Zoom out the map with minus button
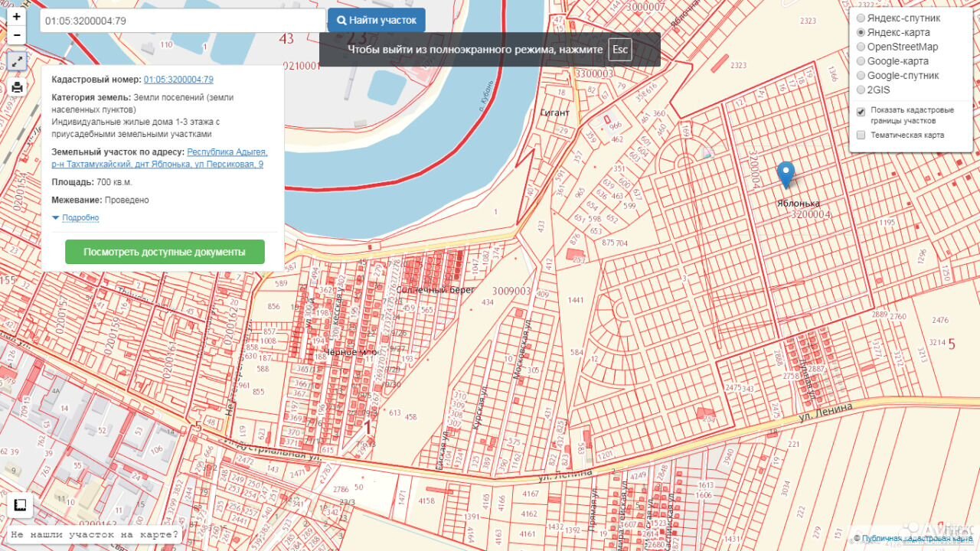 click(x=17, y=35)
